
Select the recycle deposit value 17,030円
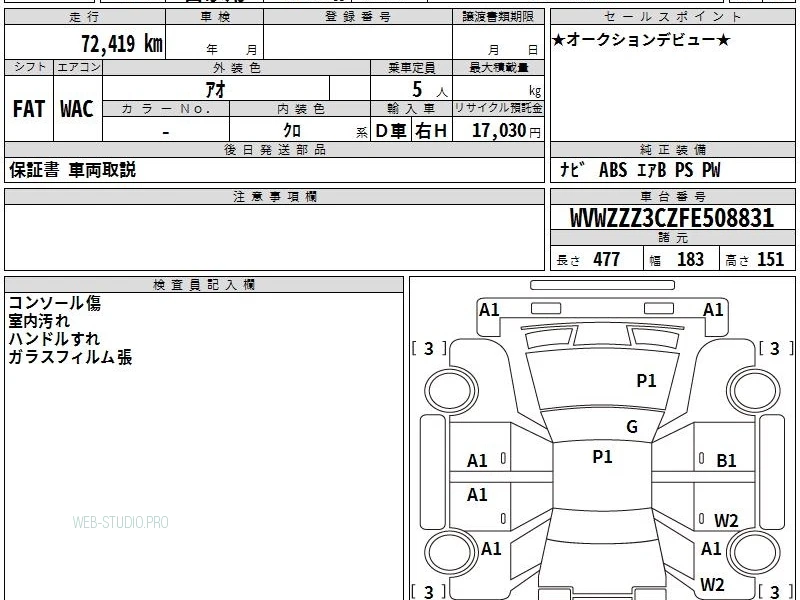pos(506,131)
